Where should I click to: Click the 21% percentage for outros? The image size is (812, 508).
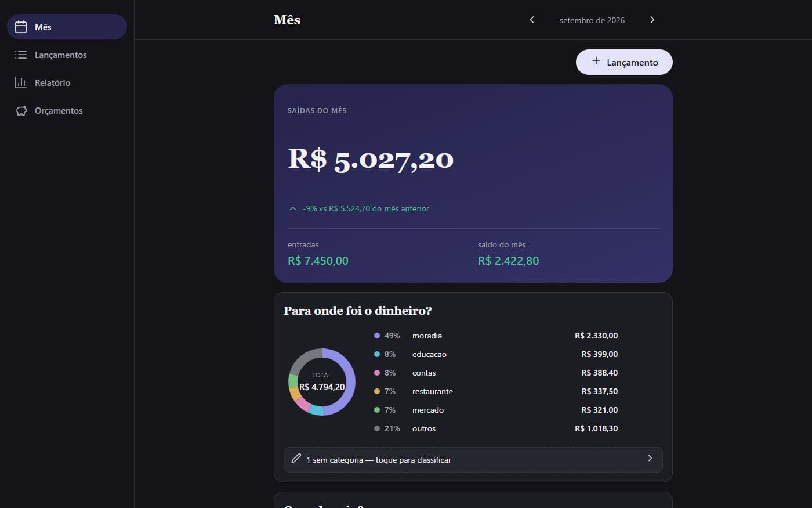[392, 428]
